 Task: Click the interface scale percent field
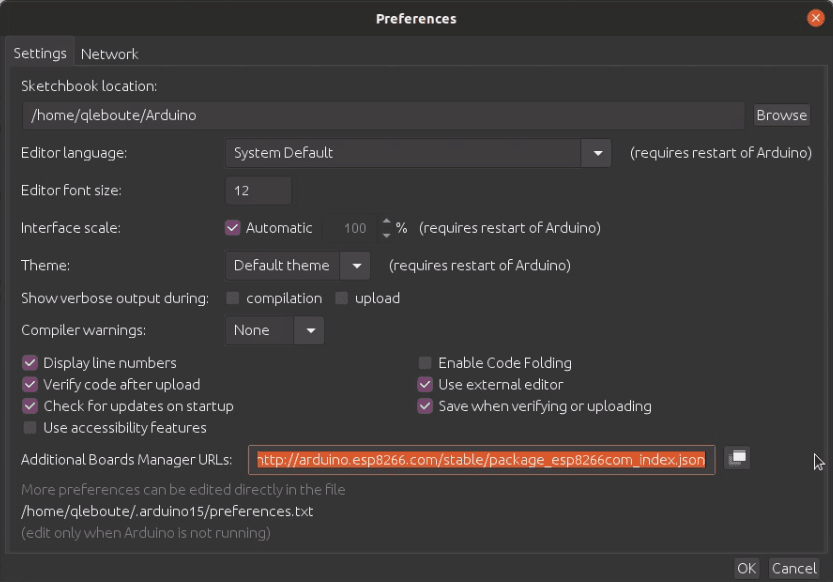(x=351, y=228)
